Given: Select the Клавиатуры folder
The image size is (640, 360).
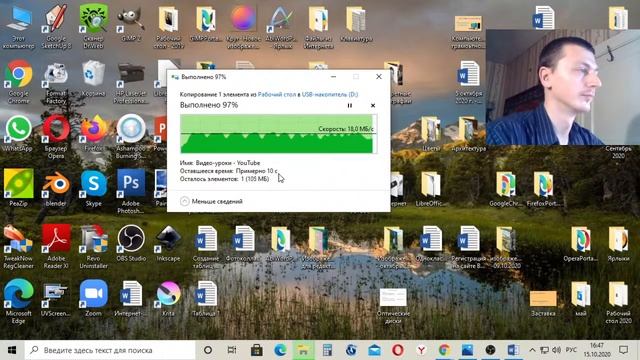Looking at the screenshot, I should click(x=356, y=24).
